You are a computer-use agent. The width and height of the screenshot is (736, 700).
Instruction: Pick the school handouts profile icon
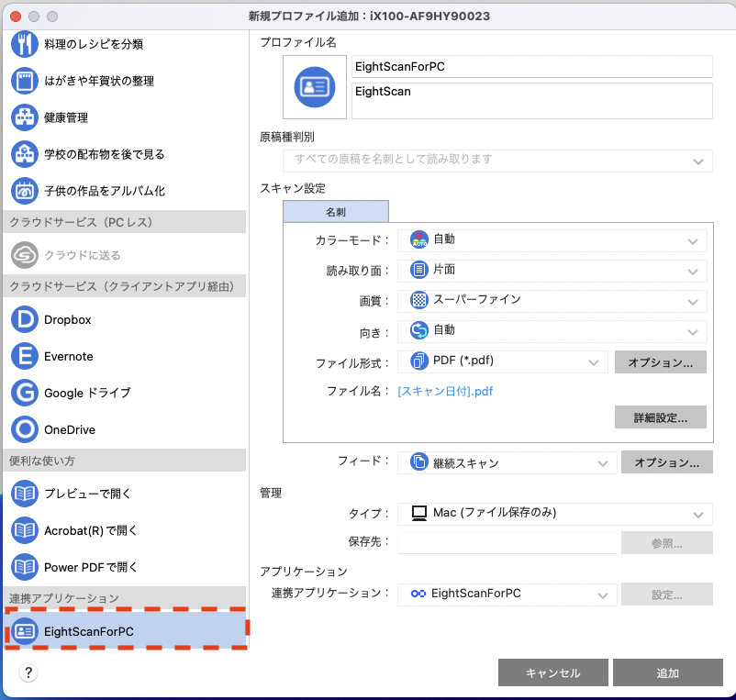(x=25, y=154)
